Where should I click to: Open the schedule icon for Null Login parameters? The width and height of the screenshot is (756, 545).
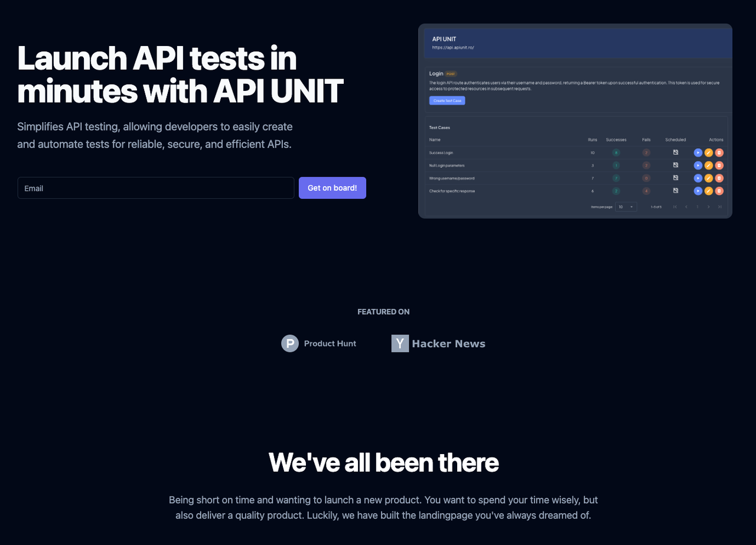[675, 165]
